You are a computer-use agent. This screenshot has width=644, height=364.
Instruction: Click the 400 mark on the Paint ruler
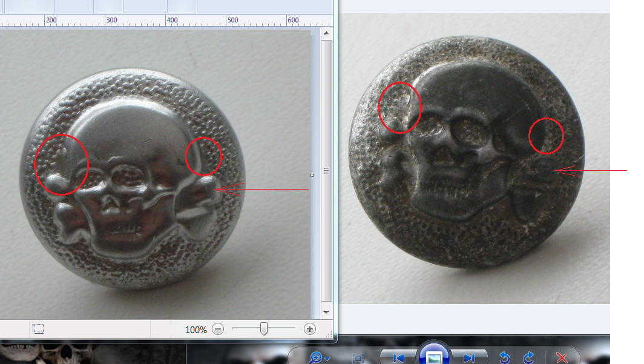click(172, 20)
